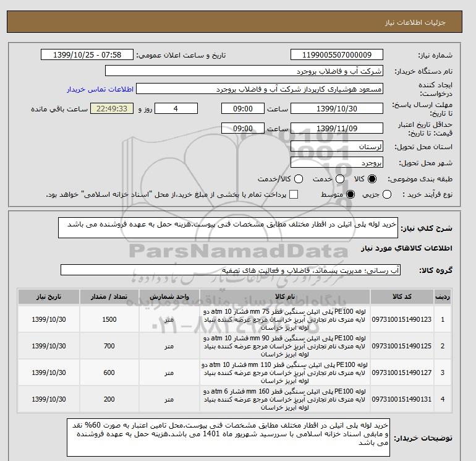The height and width of the screenshot is (461, 476).
Task: Click item code 0973100151490127
Action: point(402,373)
